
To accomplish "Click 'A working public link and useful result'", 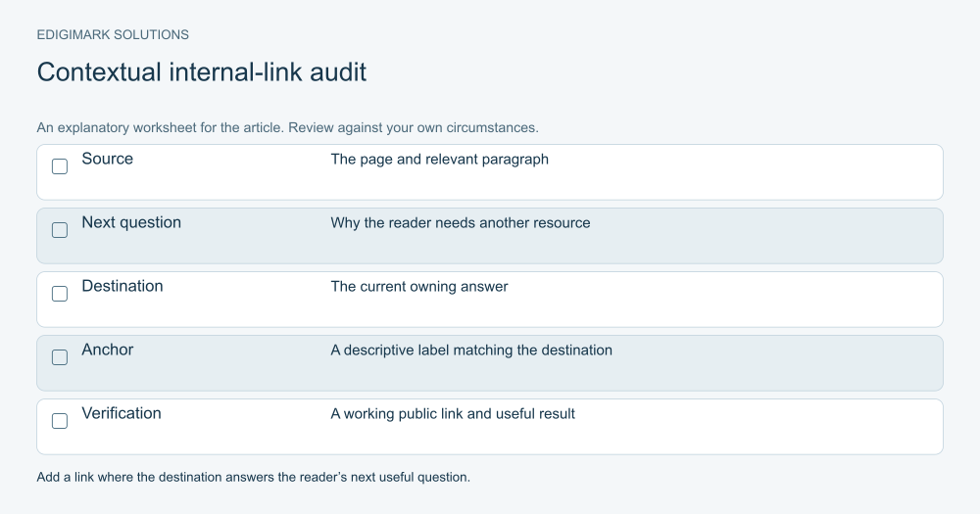I will [x=453, y=414].
